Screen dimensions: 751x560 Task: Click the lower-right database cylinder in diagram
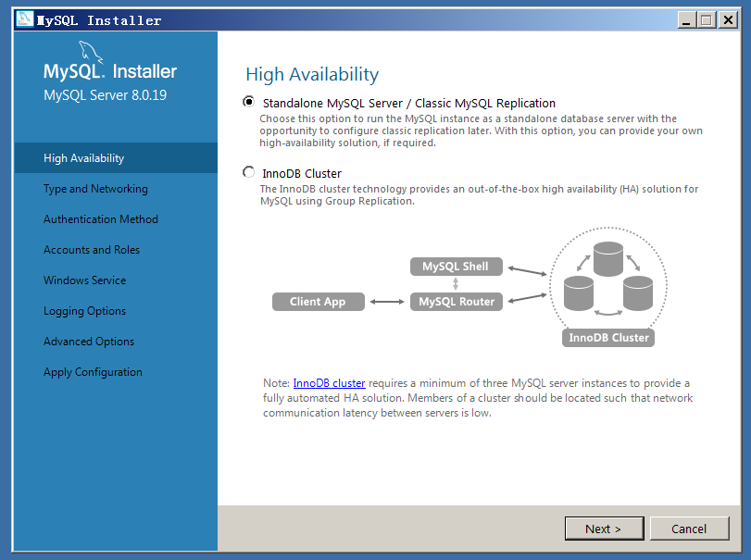coord(638,293)
